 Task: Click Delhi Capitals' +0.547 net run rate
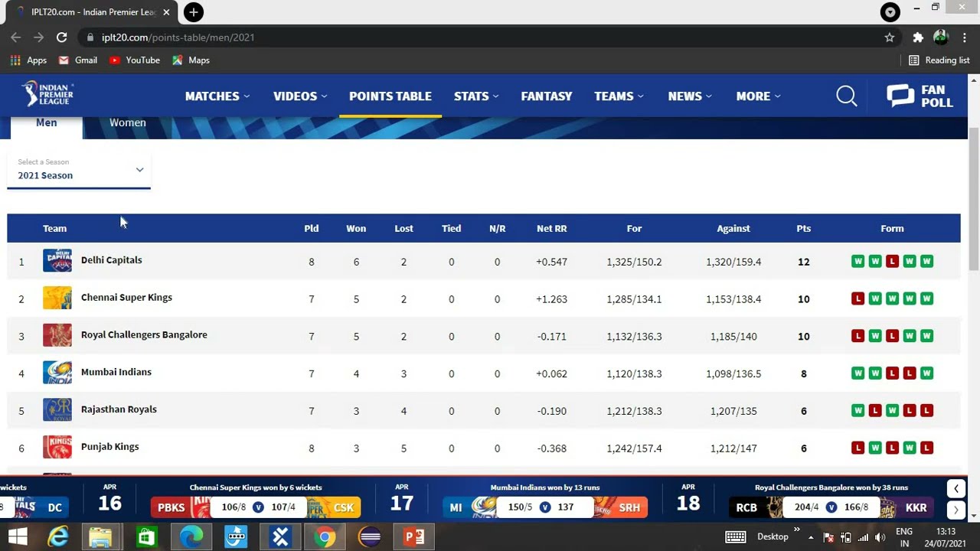(551, 262)
